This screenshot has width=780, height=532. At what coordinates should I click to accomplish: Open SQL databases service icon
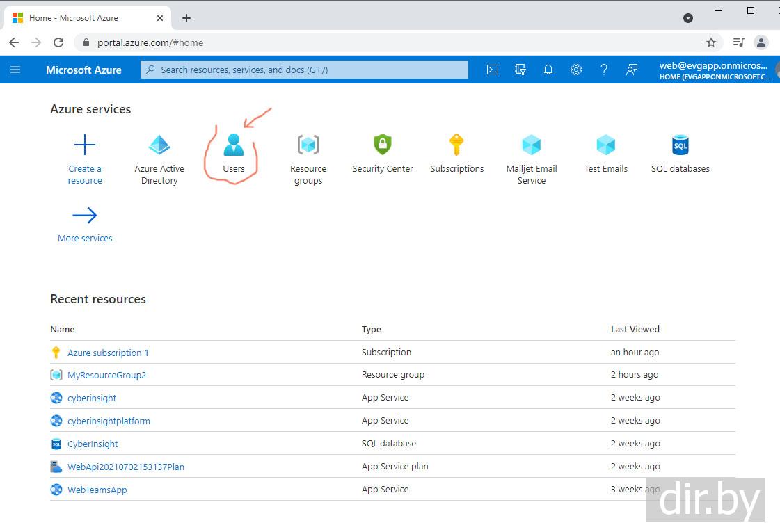(680, 145)
